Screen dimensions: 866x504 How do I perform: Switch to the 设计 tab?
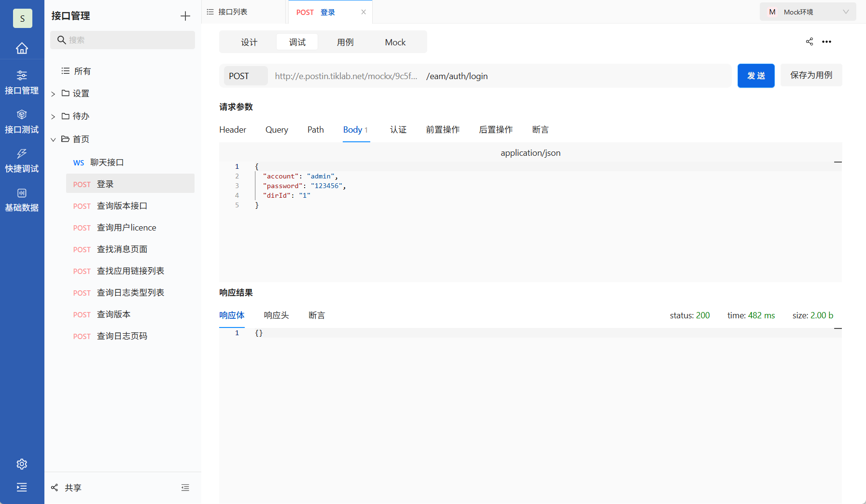click(x=249, y=42)
